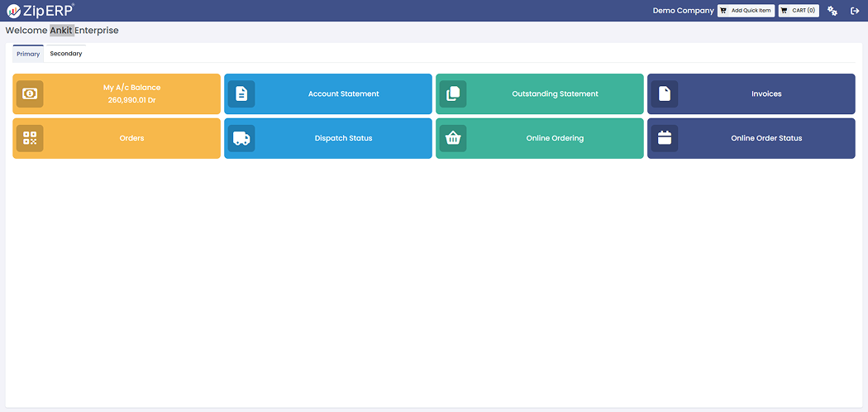Click the ZipERP logo
868x412 pixels.
pos(40,11)
